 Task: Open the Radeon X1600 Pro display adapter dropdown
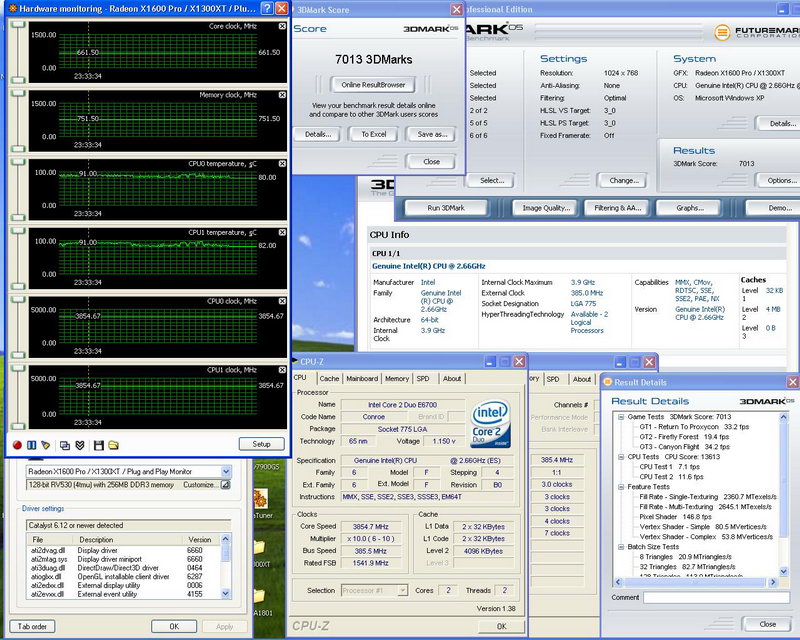pos(225,471)
